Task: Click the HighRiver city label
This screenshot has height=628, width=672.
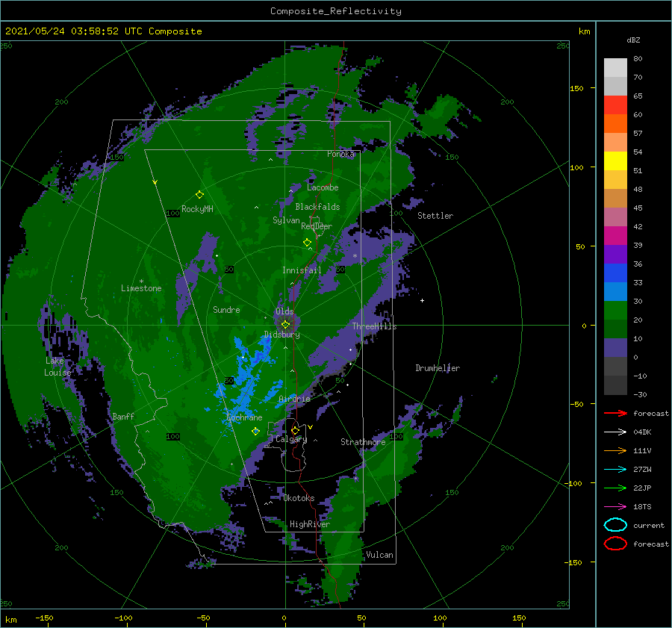Action: tap(310, 524)
